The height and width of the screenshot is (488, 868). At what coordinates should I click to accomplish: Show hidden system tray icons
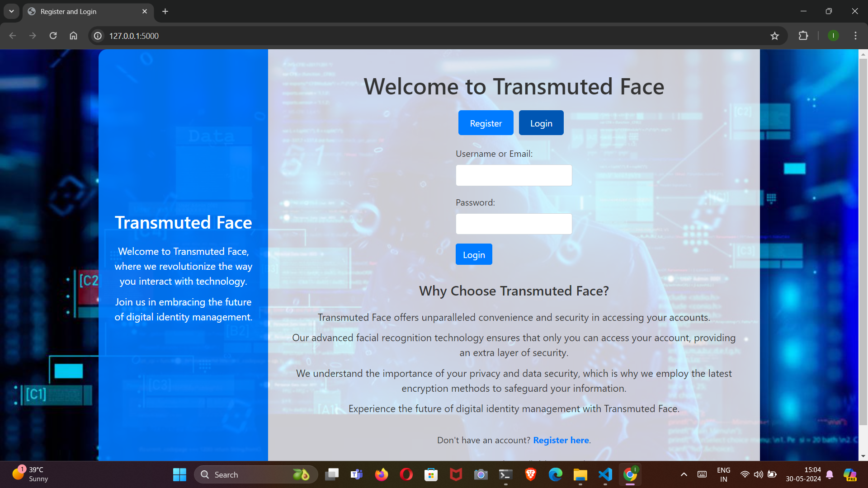[684, 474]
